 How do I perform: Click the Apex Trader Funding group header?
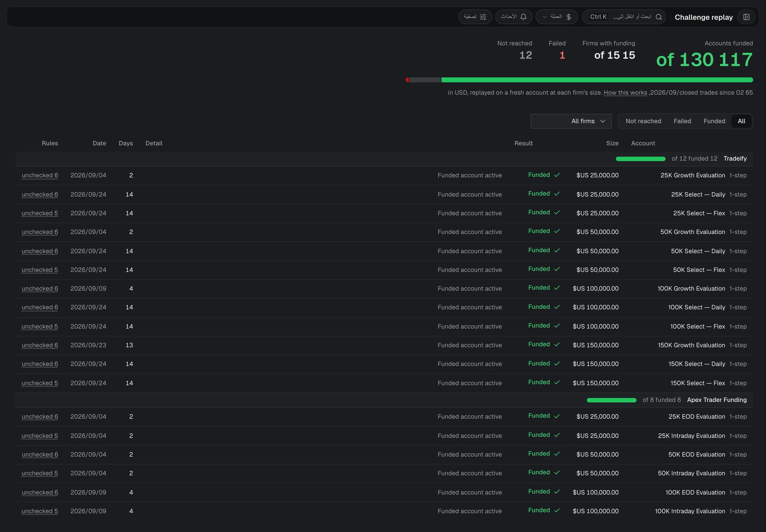[384, 400]
